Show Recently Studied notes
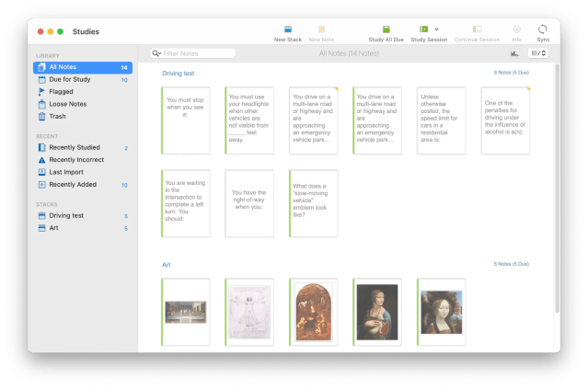This screenshot has width=588, height=389. point(83,148)
